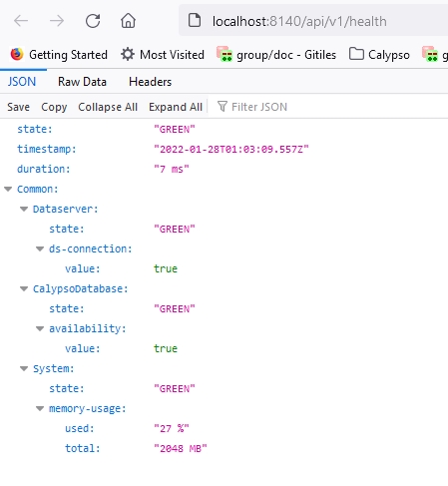Viewport: 448px width, 486px height.
Task: Open the Calypso bookmarks folder
Action: 379,55
